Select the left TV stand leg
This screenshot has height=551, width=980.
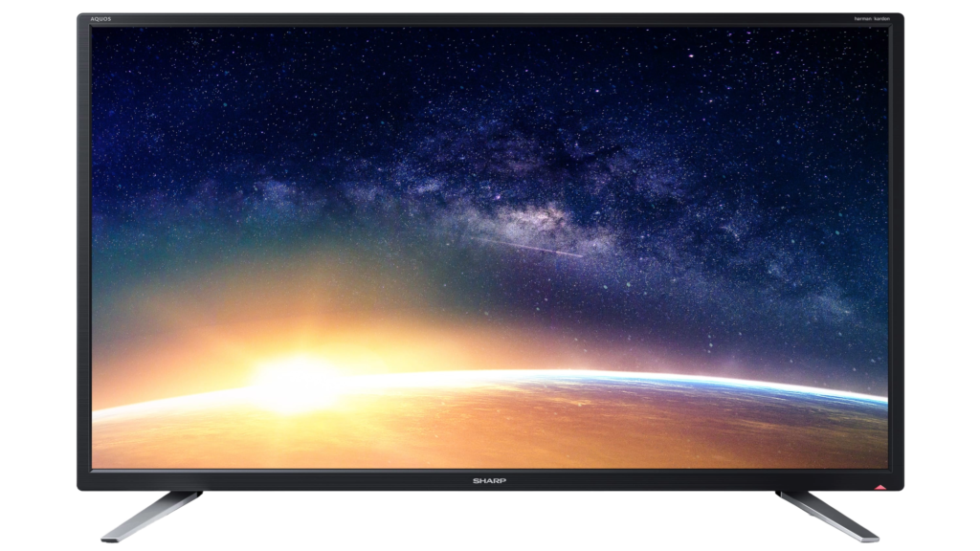pyautogui.click(x=153, y=515)
